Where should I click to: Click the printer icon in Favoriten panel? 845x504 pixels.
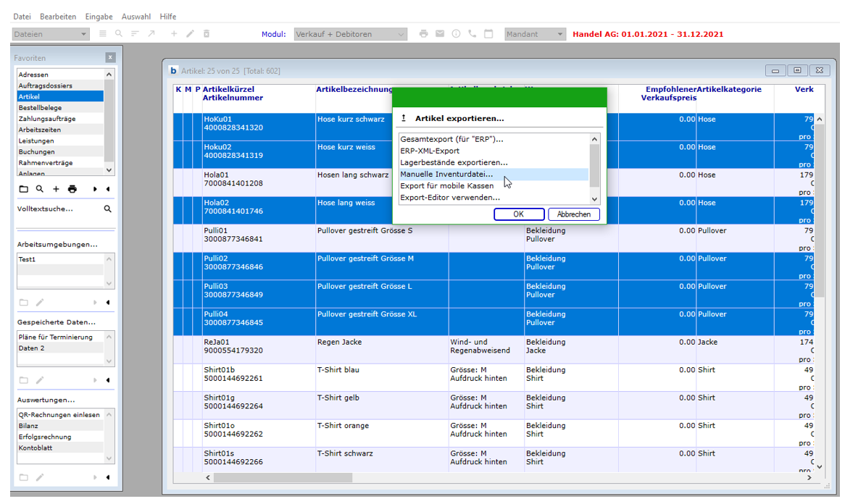pyautogui.click(x=72, y=189)
